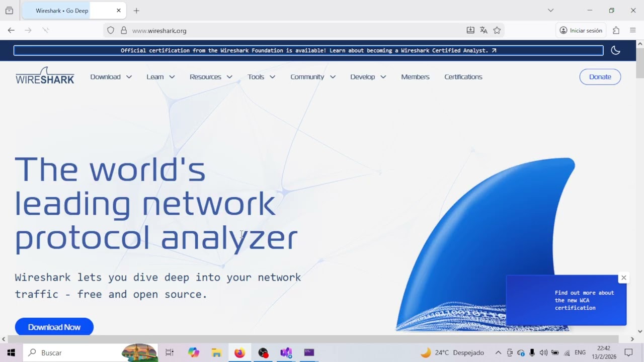Click the install-as-app icon in address bar

coord(470,30)
